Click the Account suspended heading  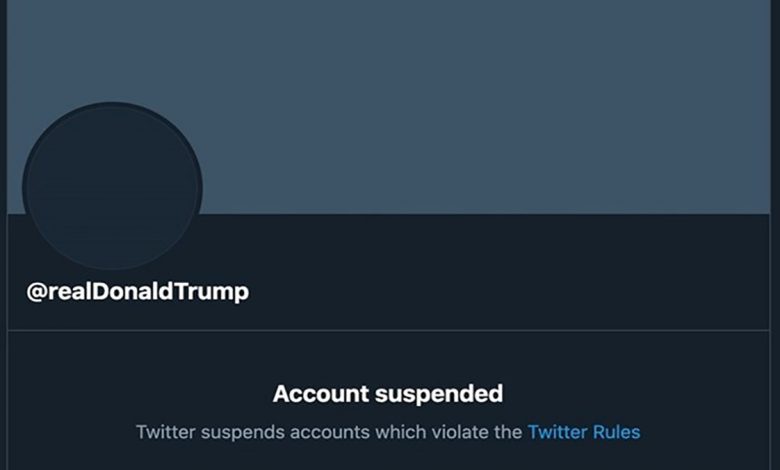(388, 394)
